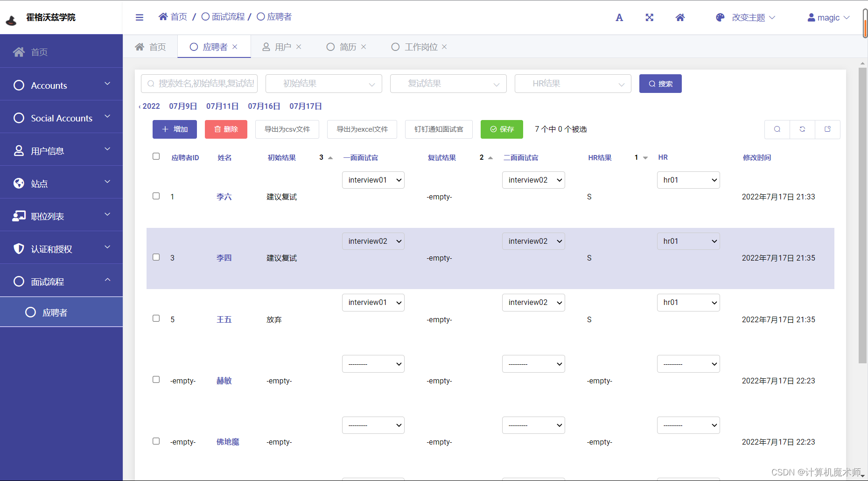Click the 增加 button
This screenshot has width=868, height=481.
tap(175, 129)
